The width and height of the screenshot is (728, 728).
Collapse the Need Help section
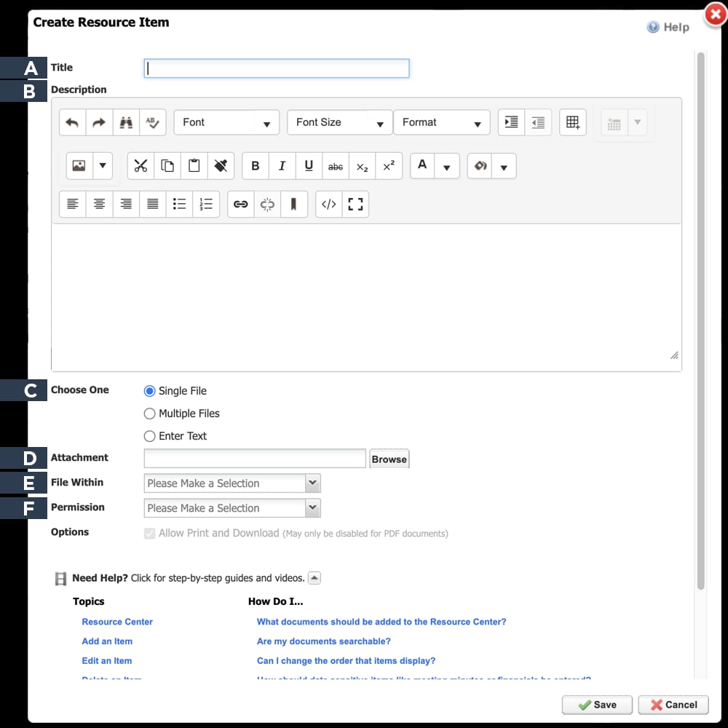[314, 578]
